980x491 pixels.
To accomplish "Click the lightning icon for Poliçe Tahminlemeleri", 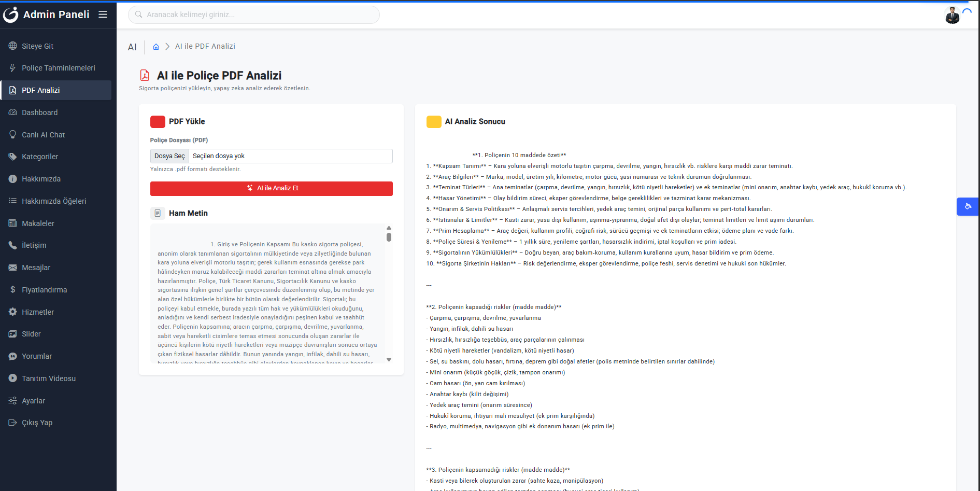I will 12,68.
